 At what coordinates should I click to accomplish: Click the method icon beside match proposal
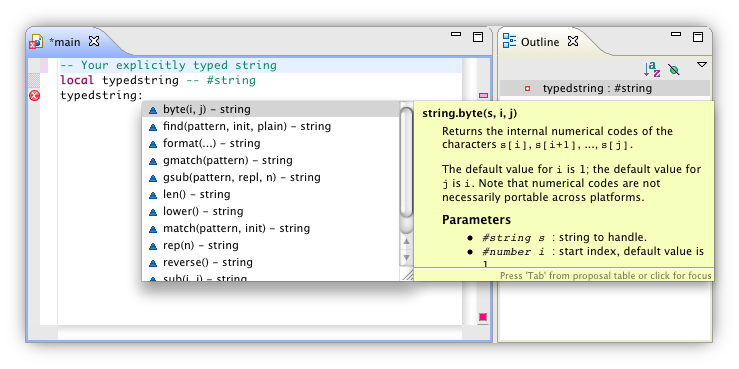pos(153,229)
